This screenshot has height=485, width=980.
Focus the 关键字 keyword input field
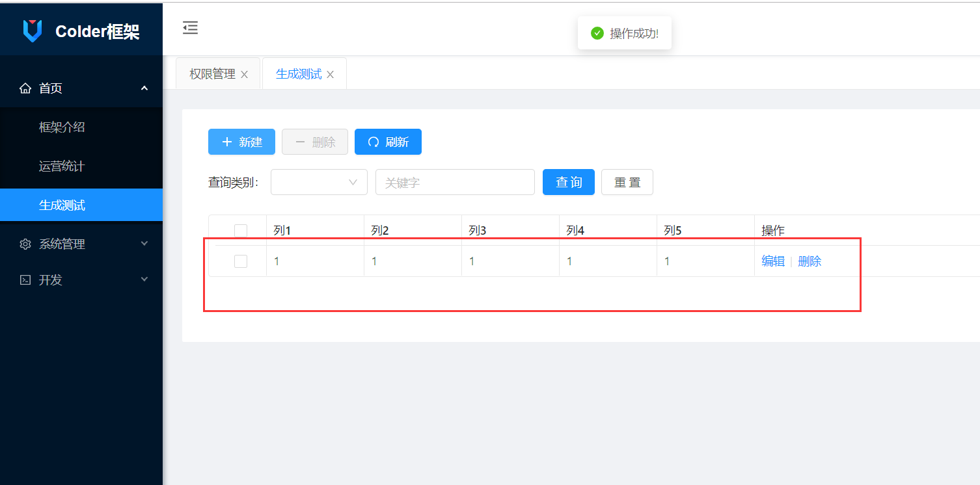tap(455, 182)
